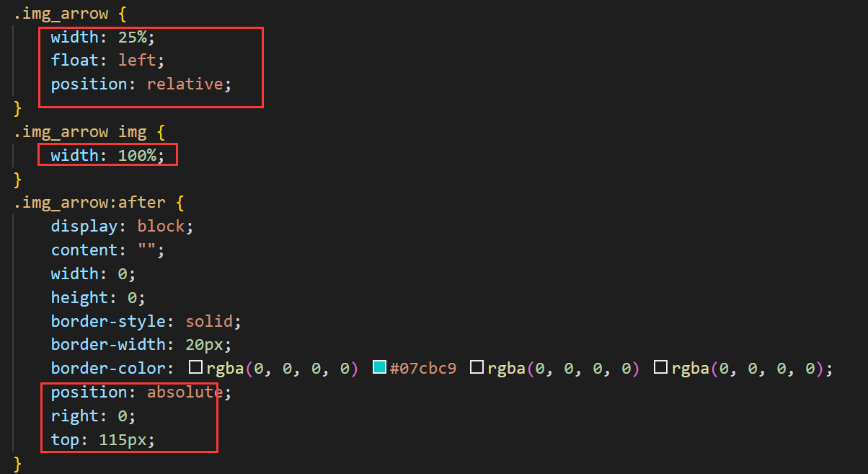Click the .img_arrow:after selector
868x474 pixels.
[x=89, y=203]
